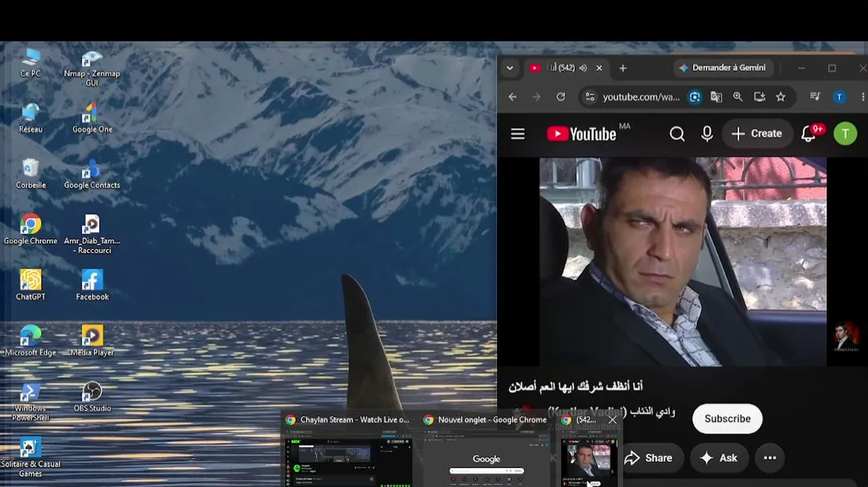The image size is (868, 487).
Task: View site information in address bar
Action: click(589, 97)
